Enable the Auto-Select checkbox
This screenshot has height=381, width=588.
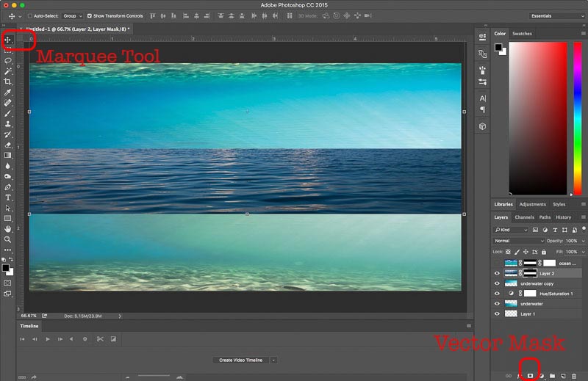click(x=29, y=15)
